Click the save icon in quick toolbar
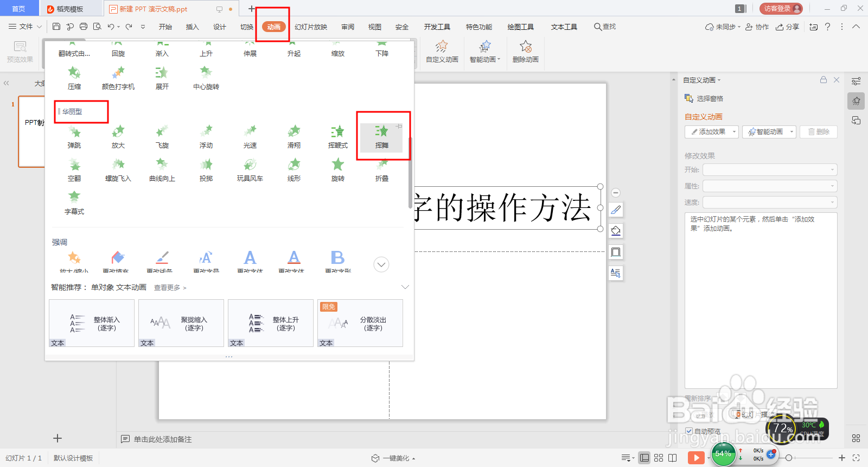 coord(56,27)
